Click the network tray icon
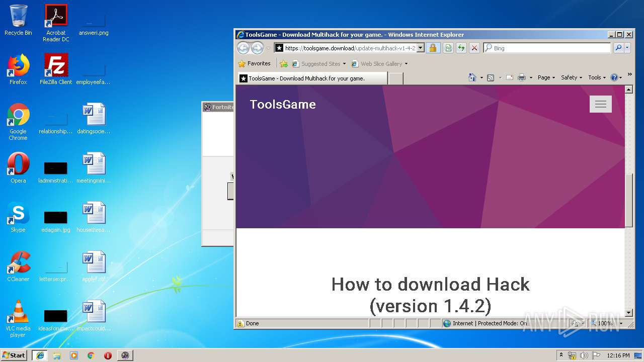The image size is (644, 362). pos(572,355)
